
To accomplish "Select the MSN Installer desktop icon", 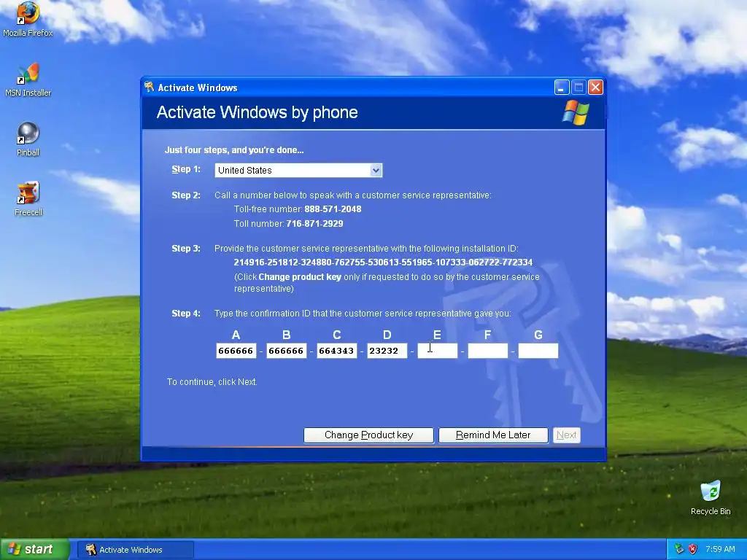I will pos(28,79).
